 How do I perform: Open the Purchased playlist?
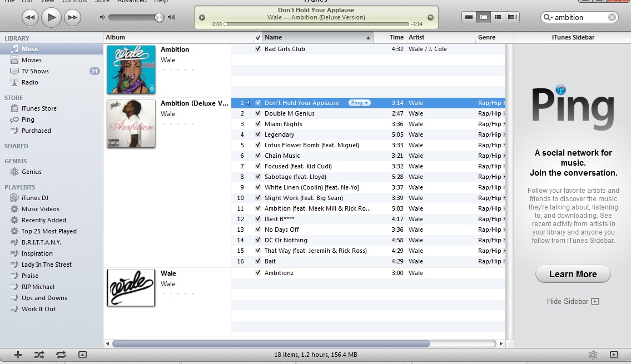[36, 131]
